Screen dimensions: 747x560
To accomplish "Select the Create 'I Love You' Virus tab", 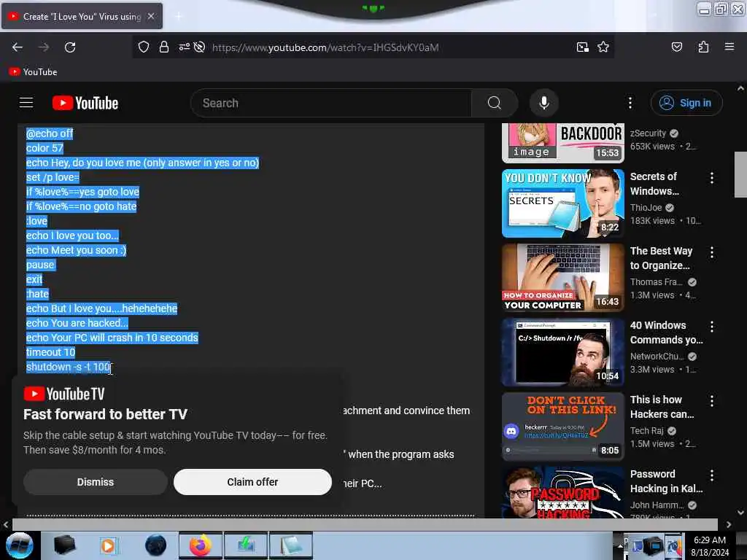I will click(82, 16).
